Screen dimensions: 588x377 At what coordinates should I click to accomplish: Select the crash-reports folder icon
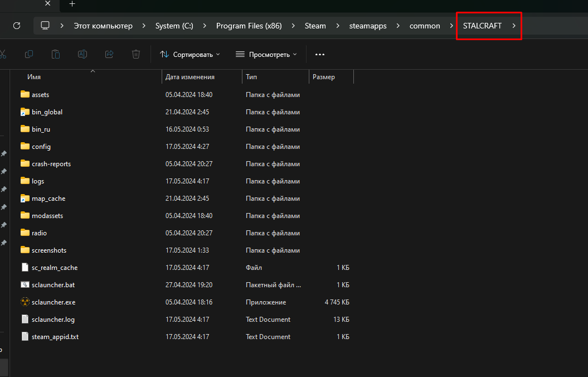tap(25, 163)
